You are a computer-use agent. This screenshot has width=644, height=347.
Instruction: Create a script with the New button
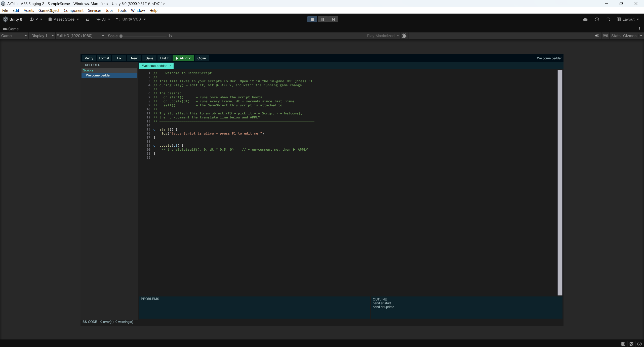(x=134, y=58)
